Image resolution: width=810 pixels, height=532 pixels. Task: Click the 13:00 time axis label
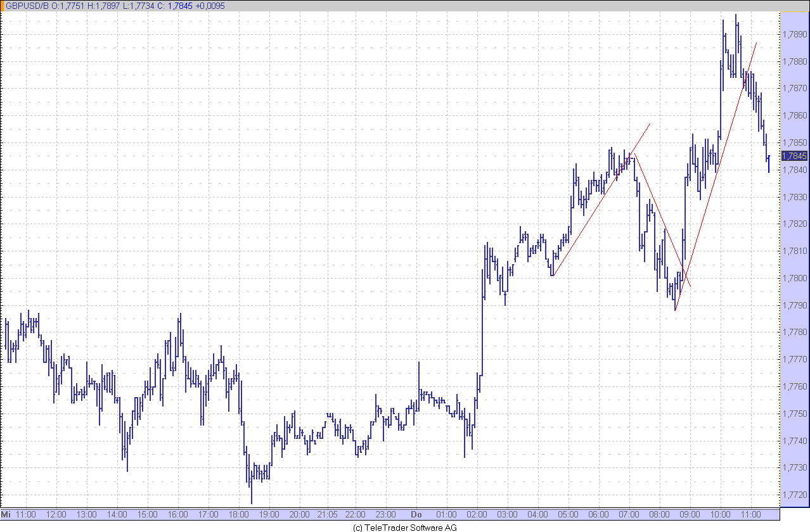coord(87,514)
